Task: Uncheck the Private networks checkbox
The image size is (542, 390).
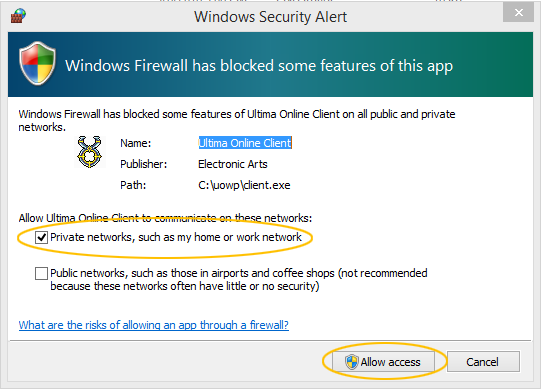Action: tap(41, 238)
